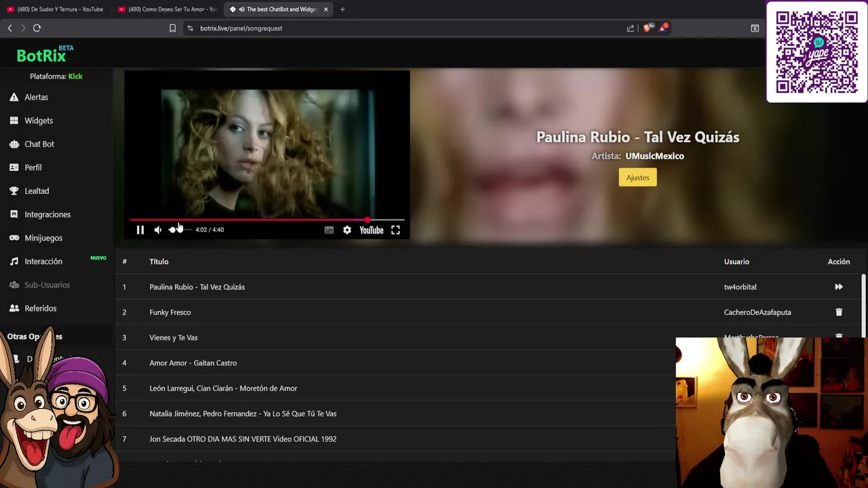Click the botrix.live address bar
Image resolution: width=868 pixels, height=488 pixels.
407,28
